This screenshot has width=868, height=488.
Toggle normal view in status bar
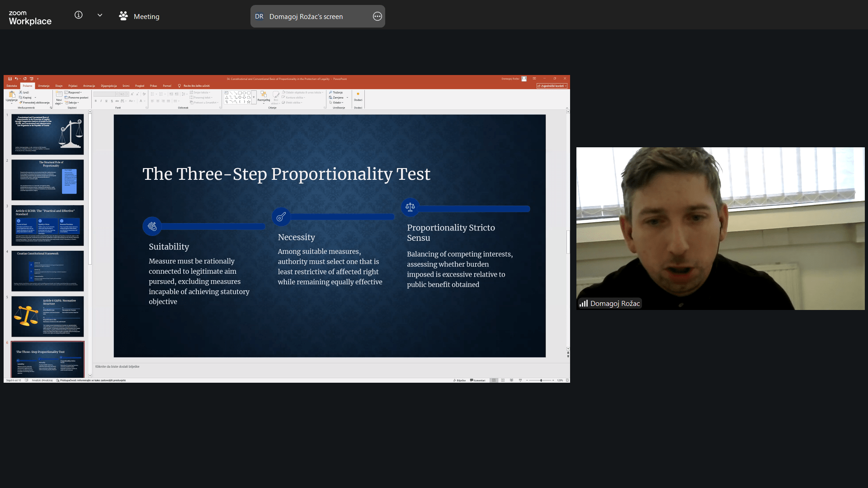click(494, 380)
